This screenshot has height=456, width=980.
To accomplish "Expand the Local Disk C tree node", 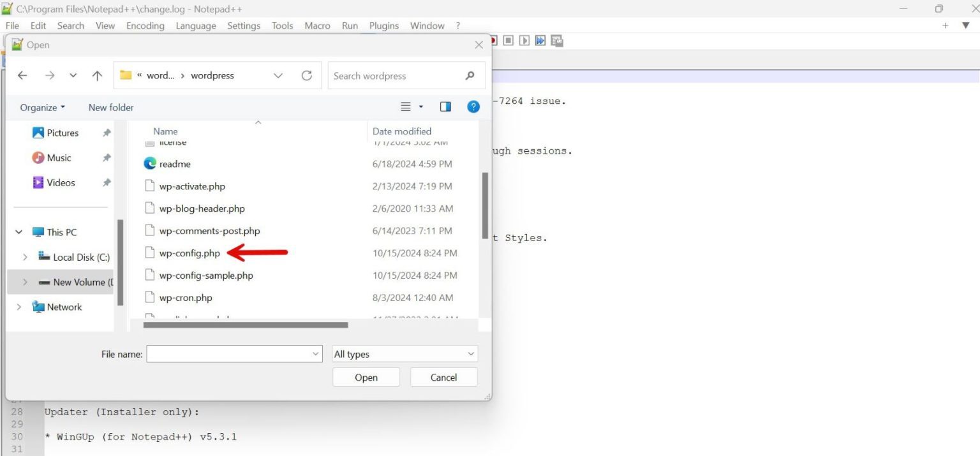I will (x=25, y=256).
